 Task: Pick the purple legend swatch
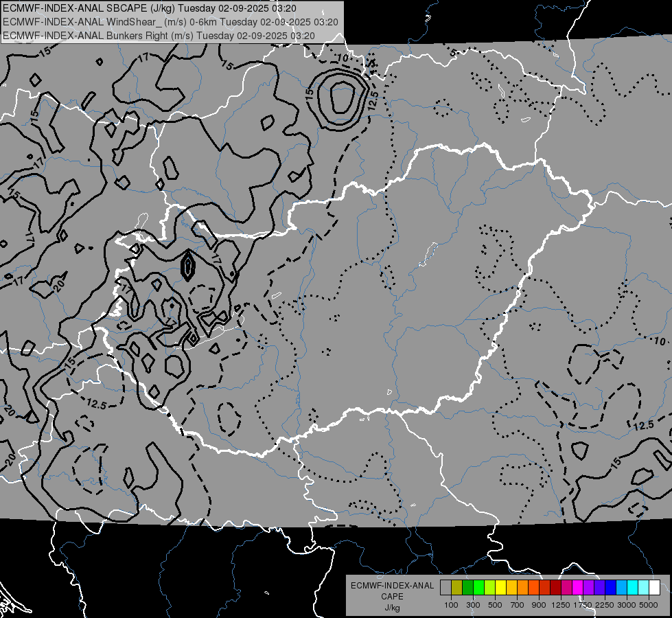tap(589, 588)
